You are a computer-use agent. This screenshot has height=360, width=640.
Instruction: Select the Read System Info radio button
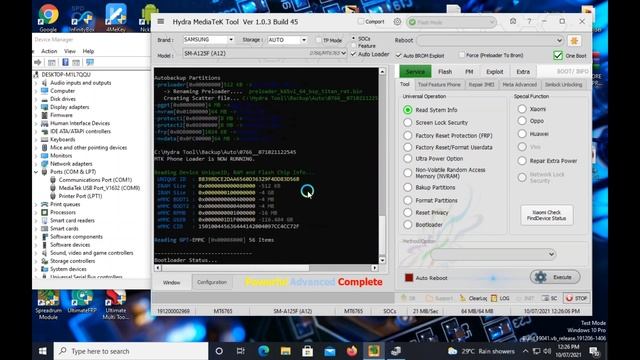[x=407, y=110]
